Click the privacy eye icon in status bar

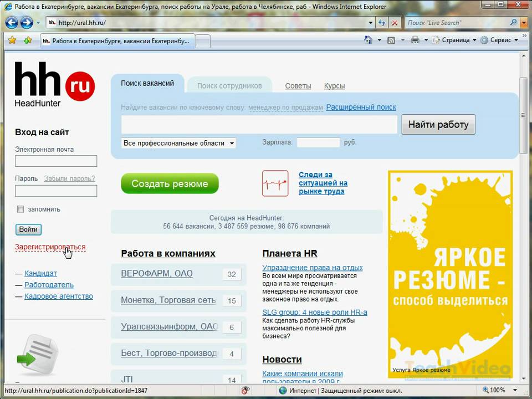pos(245,390)
